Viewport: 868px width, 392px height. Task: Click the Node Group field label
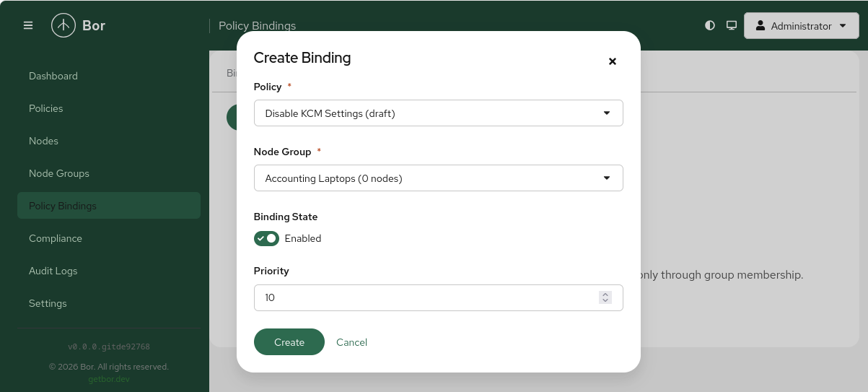coord(283,152)
